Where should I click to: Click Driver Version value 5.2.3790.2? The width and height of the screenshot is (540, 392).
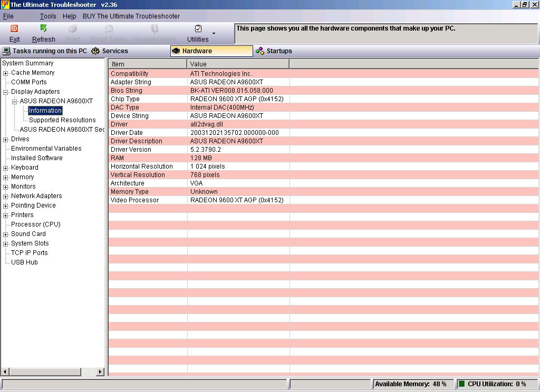click(206, 149)
